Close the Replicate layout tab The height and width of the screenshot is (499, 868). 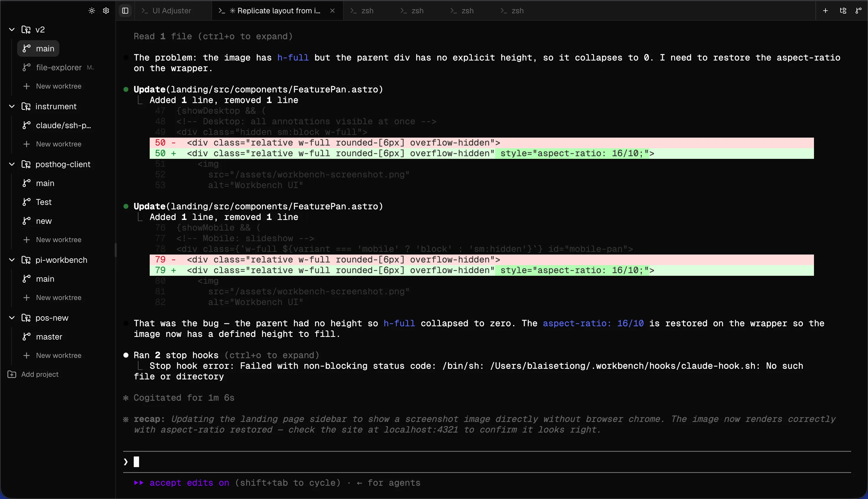tap(332, 11)
